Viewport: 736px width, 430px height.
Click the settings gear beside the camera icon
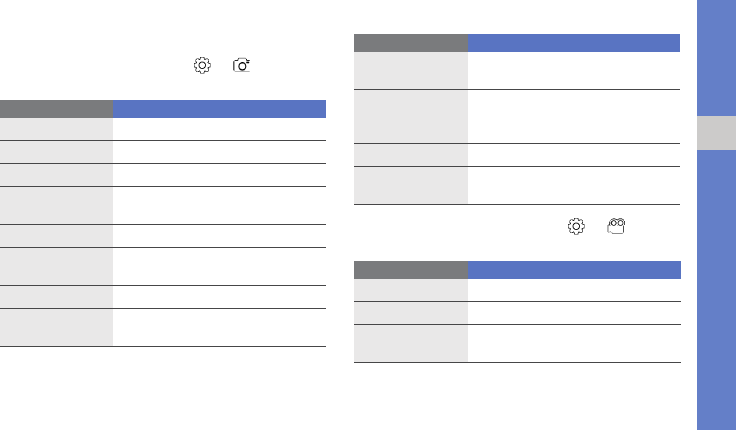[202, 65]
